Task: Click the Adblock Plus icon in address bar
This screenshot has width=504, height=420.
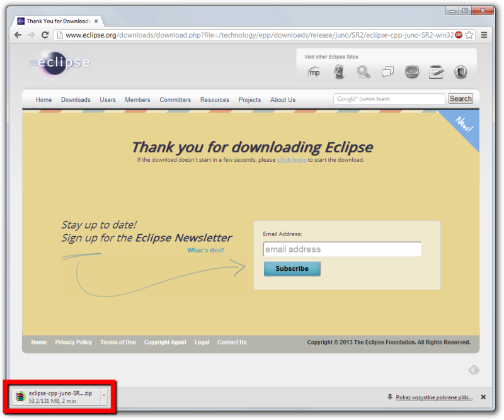Action: 459,35
